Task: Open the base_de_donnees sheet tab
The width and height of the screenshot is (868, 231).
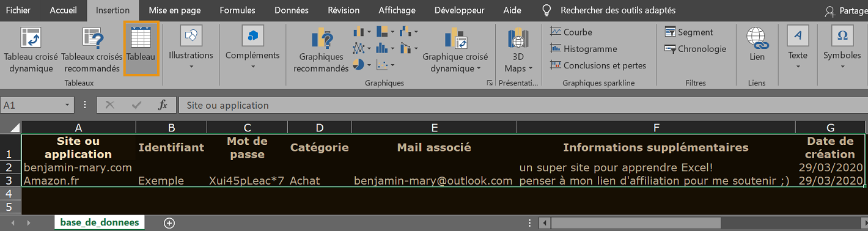Action: tap(100, 222)
